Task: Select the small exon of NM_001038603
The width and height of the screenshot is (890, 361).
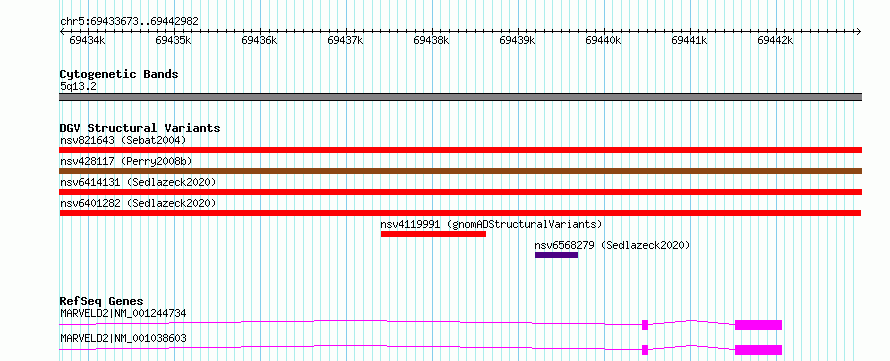Action: pyautogui.click(x=645, y=350)
